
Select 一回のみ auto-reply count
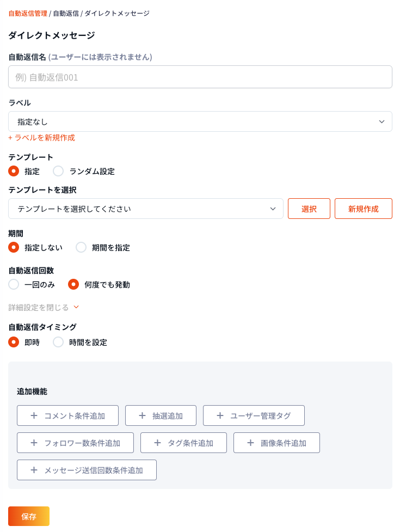tap(14, 284)
